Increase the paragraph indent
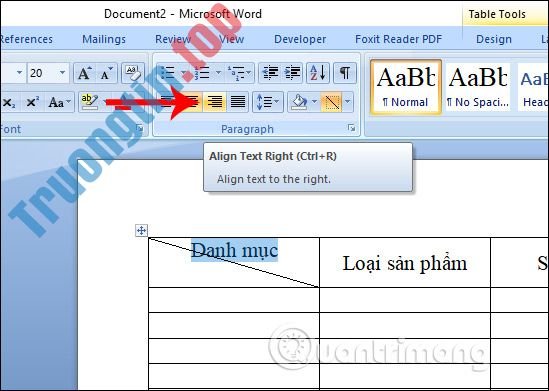 coord(292,73)
